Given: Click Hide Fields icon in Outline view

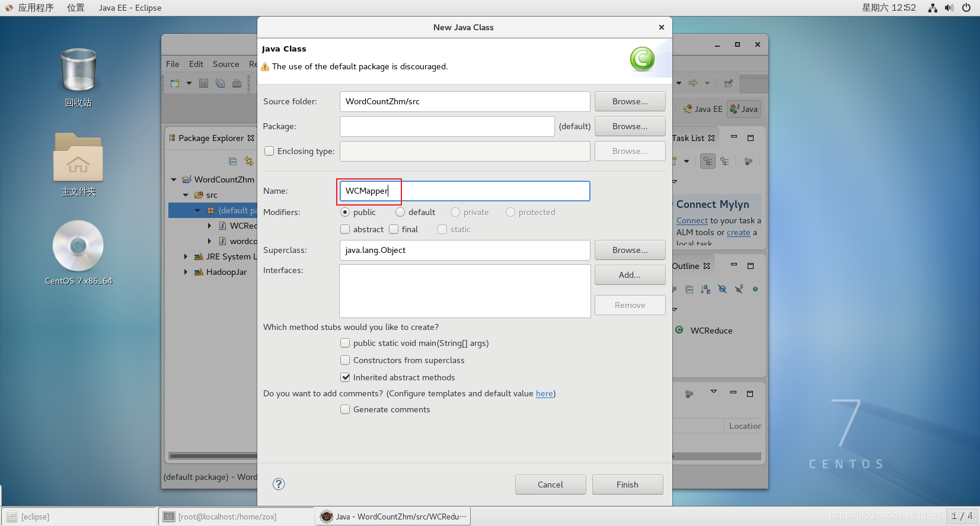Looking at the screenshot, I should point(722,289).
